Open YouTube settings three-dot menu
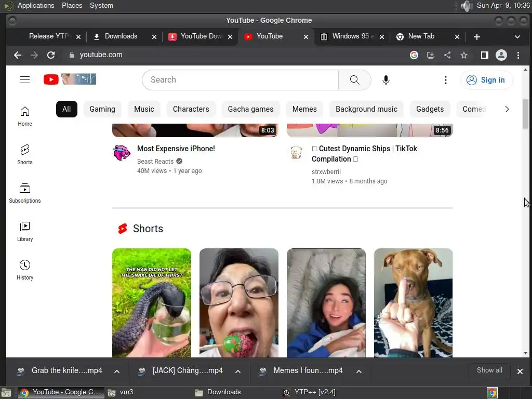532x399 pixels. [x=445, y=79]
